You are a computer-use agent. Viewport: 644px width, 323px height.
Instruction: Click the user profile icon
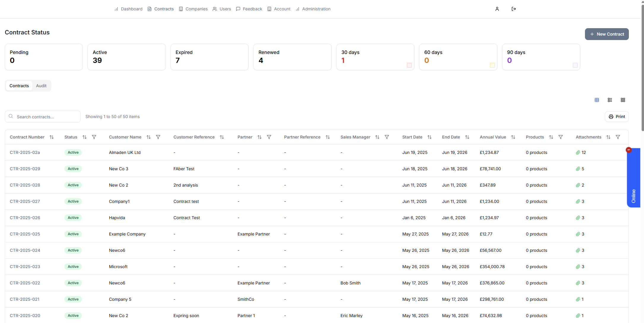[x=497, y=9]
